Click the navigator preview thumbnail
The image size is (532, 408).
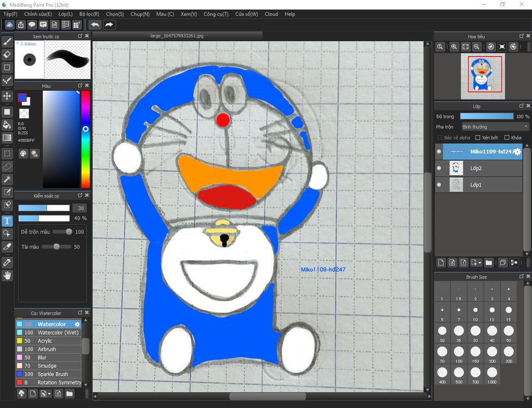[483, 76]
